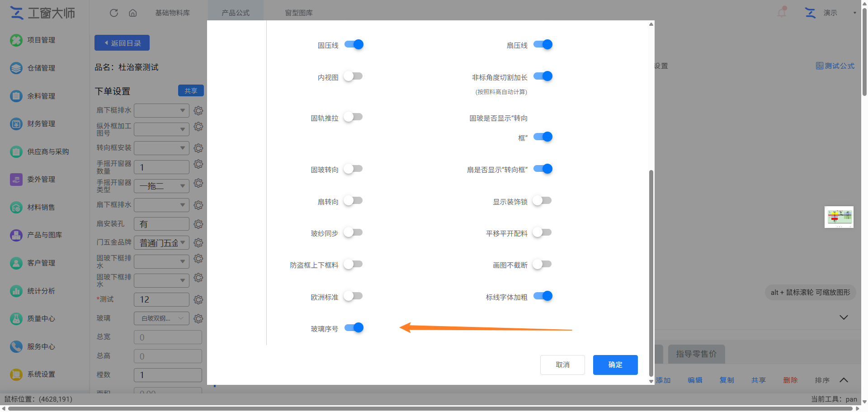Confirm dialog with 确定 button
This screenshot has width=868, height=412.
615,365
